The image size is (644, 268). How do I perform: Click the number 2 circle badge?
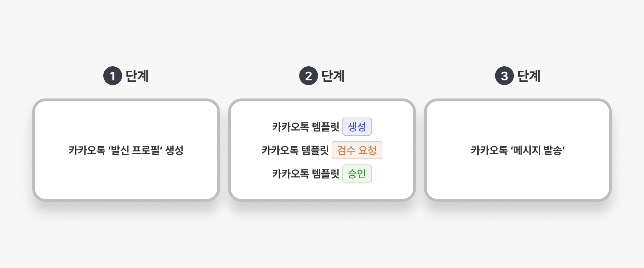pyautogui.click(x=309, y=76)
